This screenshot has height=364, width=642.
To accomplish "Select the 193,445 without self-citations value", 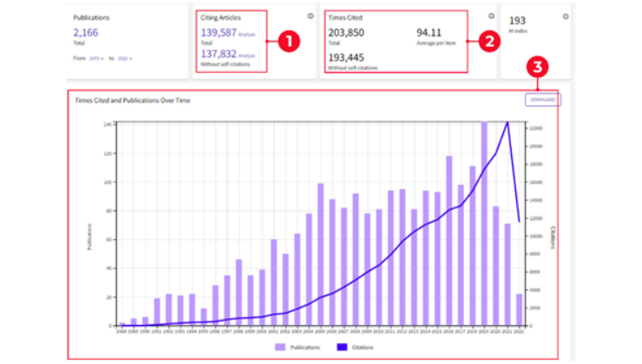I will [x=346, y=57].
